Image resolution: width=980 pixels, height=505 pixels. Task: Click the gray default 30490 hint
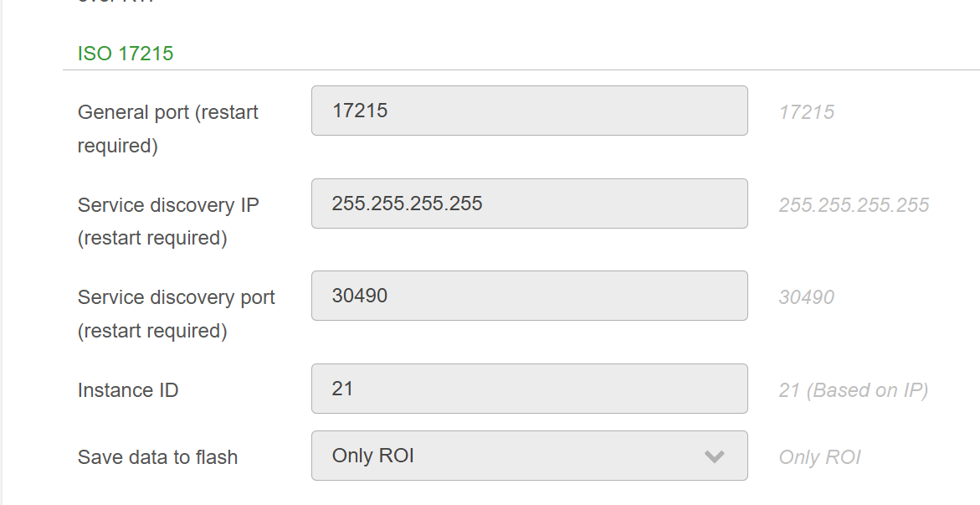[806, 297]
